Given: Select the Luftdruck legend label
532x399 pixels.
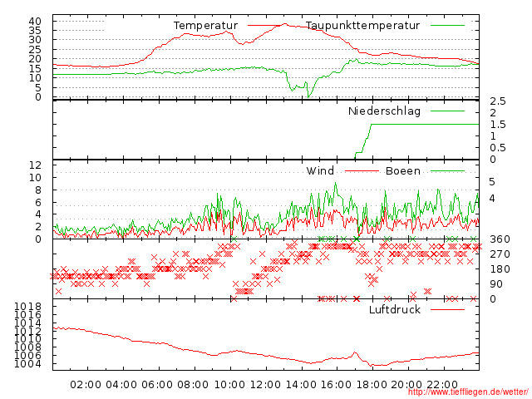Looking at the screenshot, I should coord(395,310).
